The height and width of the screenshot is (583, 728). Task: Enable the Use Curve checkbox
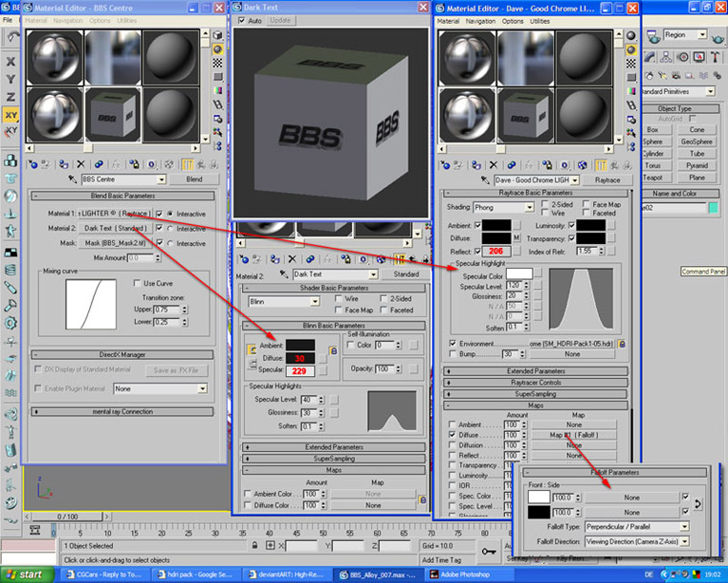(x=138, y=283)
